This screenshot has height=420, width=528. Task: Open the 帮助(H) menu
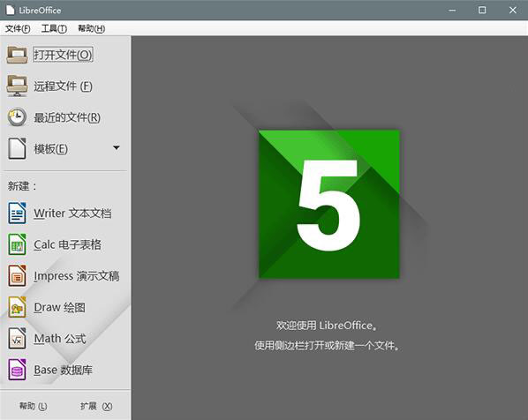pyautogui.click(x=91, y=28)
